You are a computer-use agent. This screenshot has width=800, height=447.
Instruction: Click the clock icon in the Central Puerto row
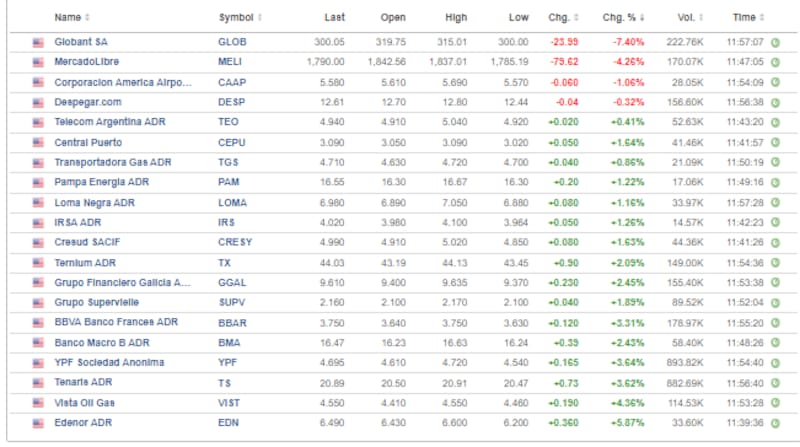click(776, 142)
